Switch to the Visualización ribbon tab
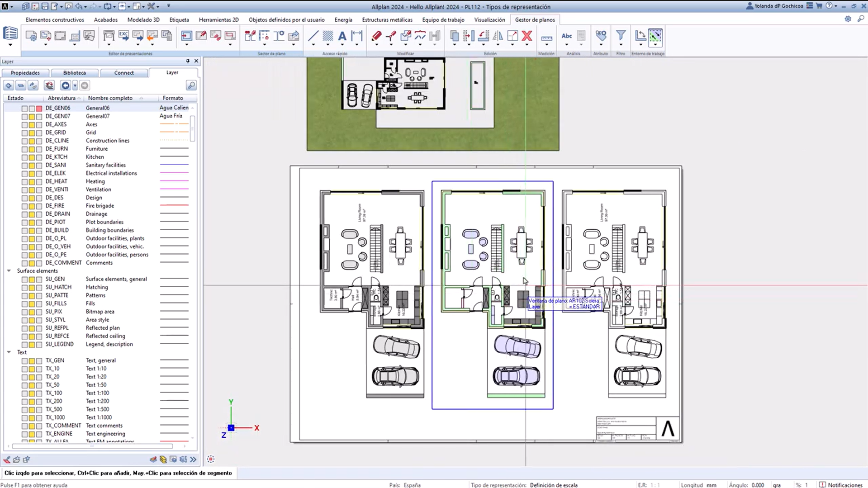This screenshot has height=488, width=868. click(x=489, y=20)
